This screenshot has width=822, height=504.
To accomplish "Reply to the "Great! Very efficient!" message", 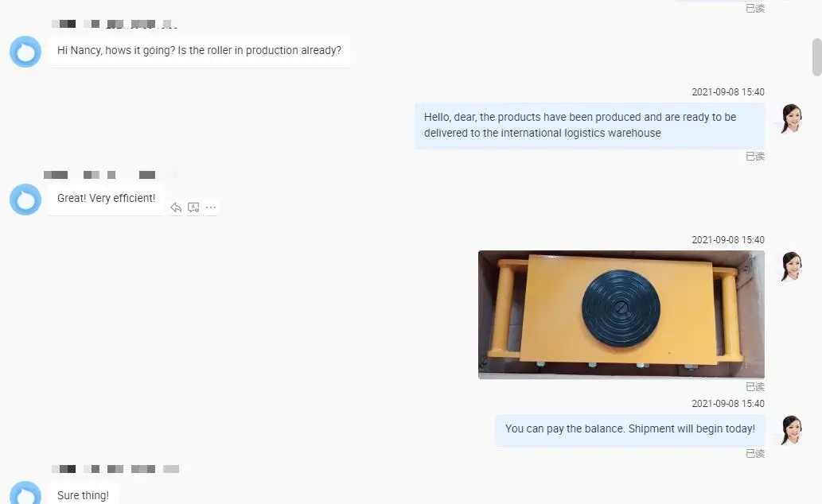I will coord(176,208).
